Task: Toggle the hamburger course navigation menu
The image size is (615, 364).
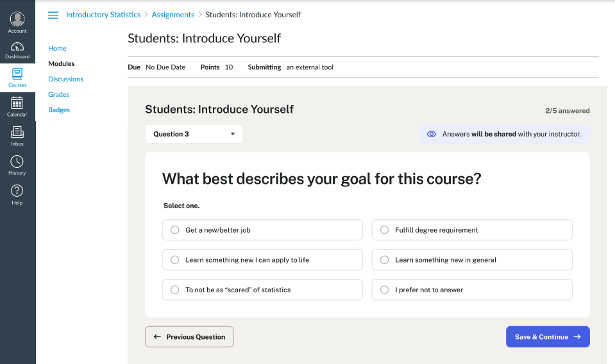Action: (53, 15)
